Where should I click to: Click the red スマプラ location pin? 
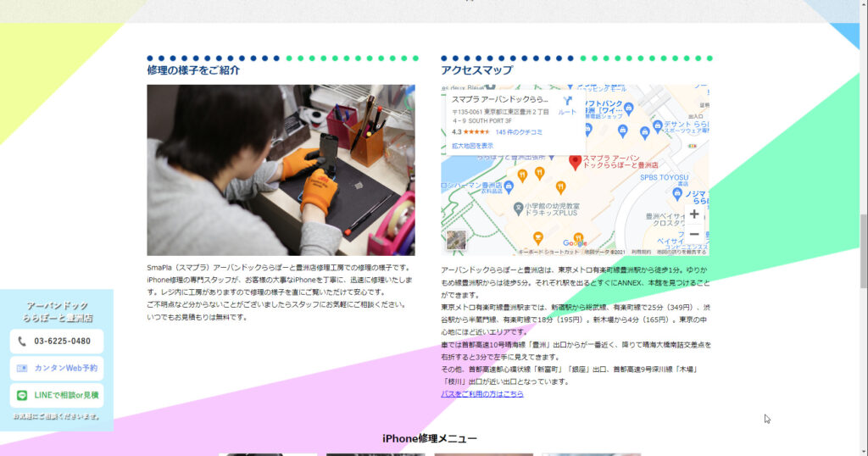click(x=576, y=162)
